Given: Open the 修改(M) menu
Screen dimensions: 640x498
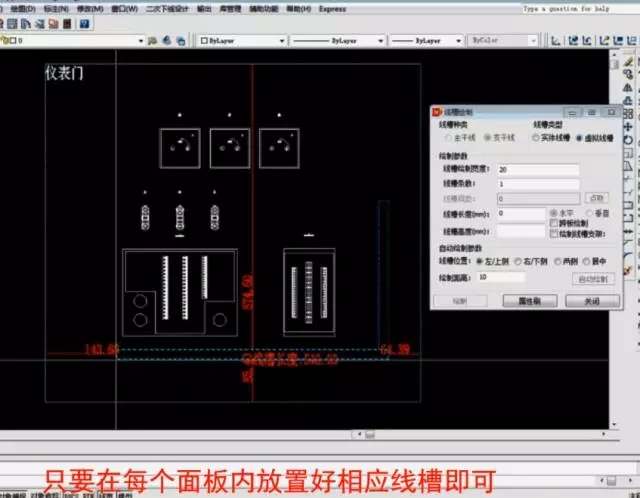Looking at the screenshot, I should pyautogui.click(x=90, y=9).
